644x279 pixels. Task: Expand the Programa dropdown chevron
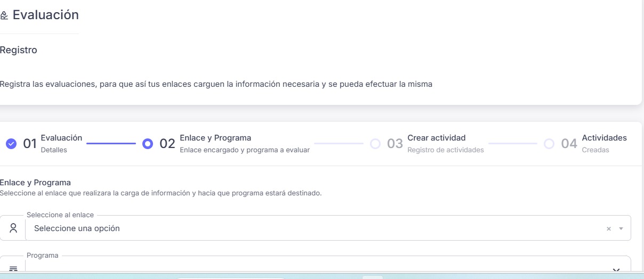point(616,270)
